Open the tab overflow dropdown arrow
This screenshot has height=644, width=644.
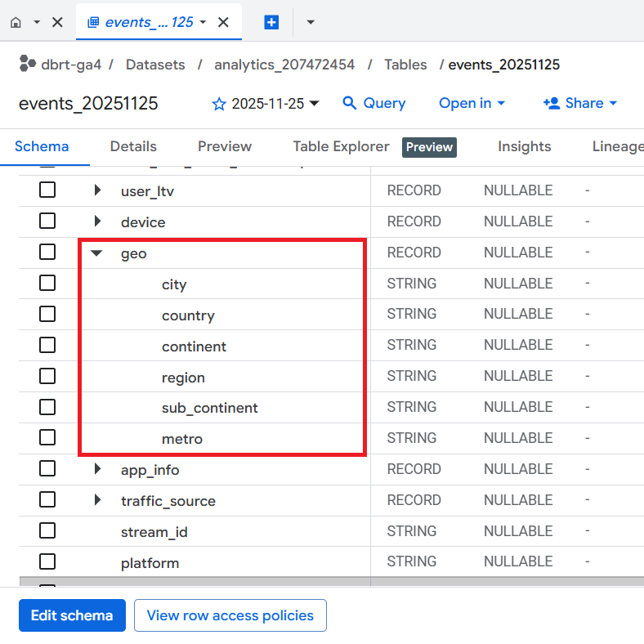(311, 22)
